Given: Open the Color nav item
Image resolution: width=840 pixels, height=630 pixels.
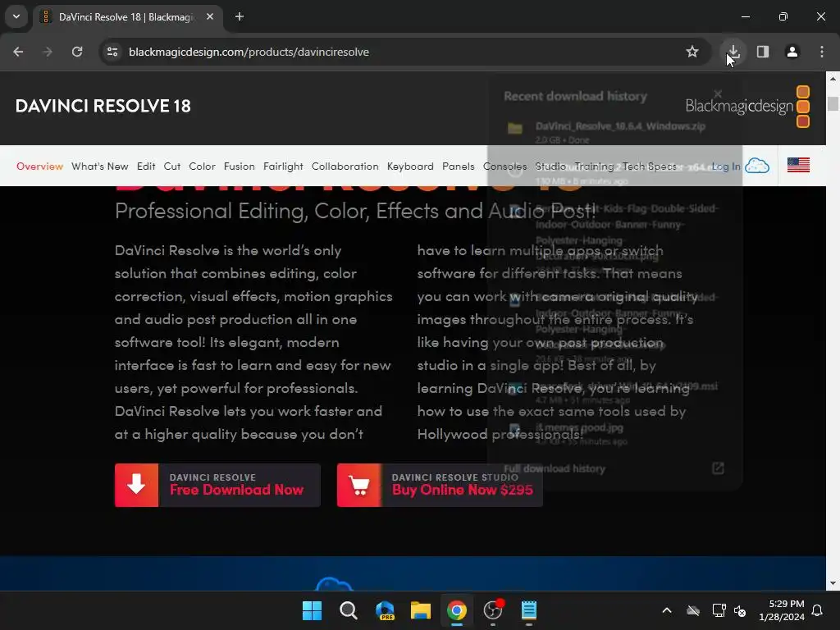Looking at the screenshot, I should [x=202, y=167].
